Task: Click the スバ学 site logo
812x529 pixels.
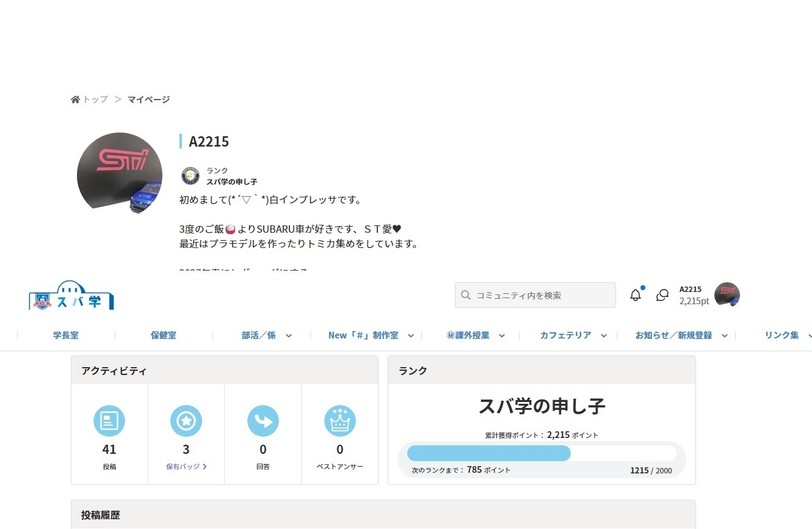Action: (71, 296)
